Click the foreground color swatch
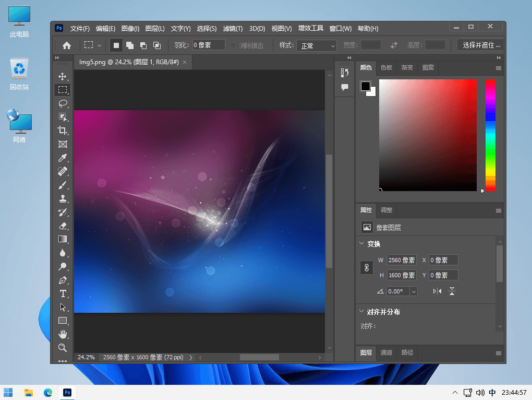 tap(366, 86)
